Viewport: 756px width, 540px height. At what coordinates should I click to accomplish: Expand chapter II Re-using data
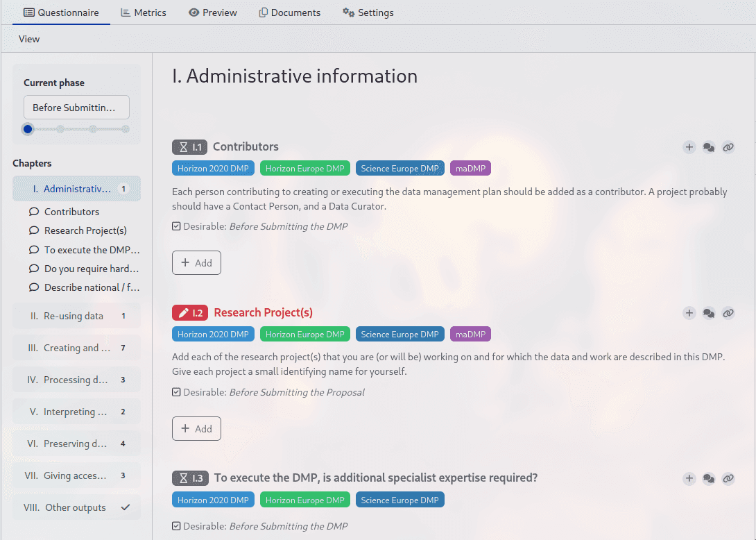pos(77,316)
